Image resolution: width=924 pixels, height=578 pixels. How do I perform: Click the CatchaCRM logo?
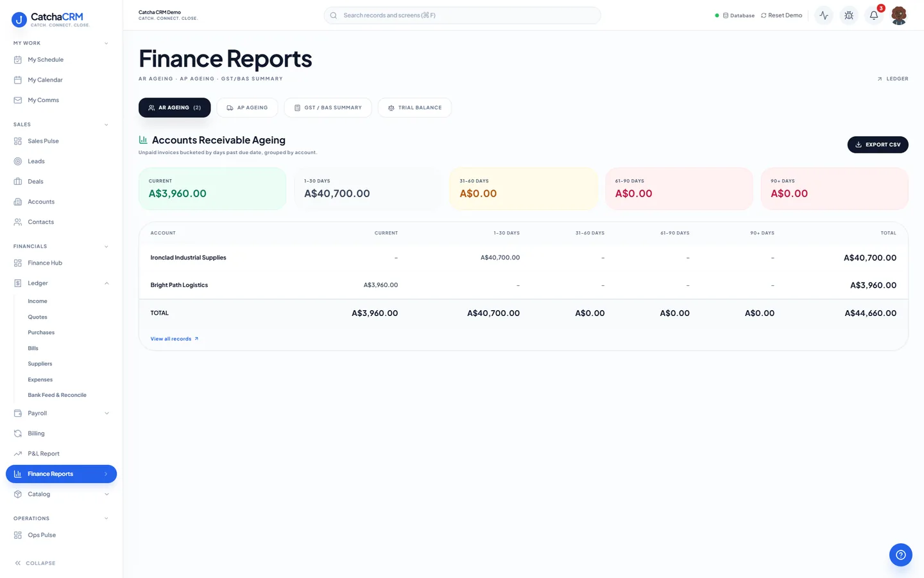51,19
